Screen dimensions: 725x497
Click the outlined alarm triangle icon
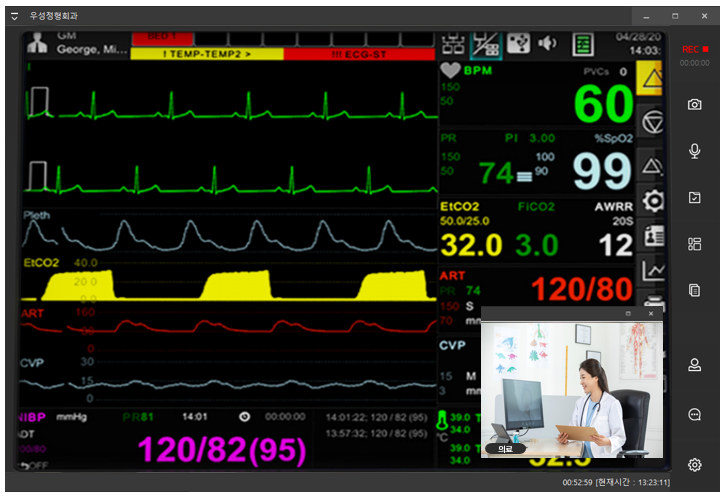tap(652, 166)
